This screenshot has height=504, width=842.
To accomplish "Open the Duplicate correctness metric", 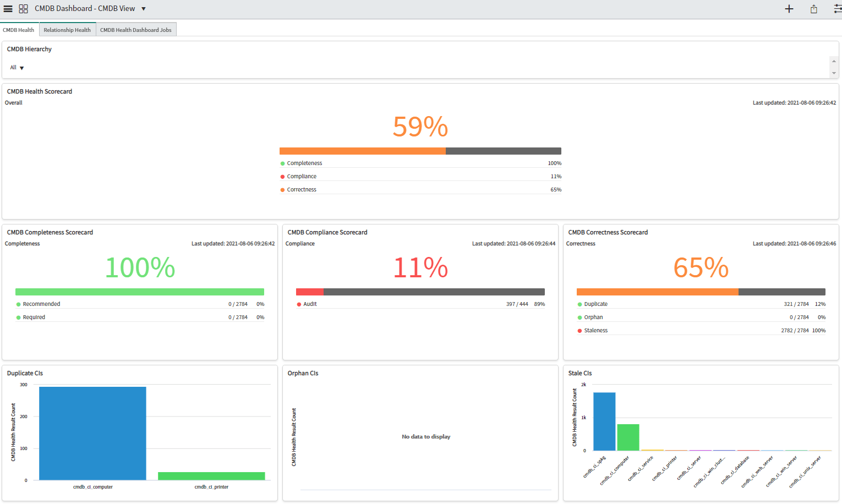I will point(701,304).
